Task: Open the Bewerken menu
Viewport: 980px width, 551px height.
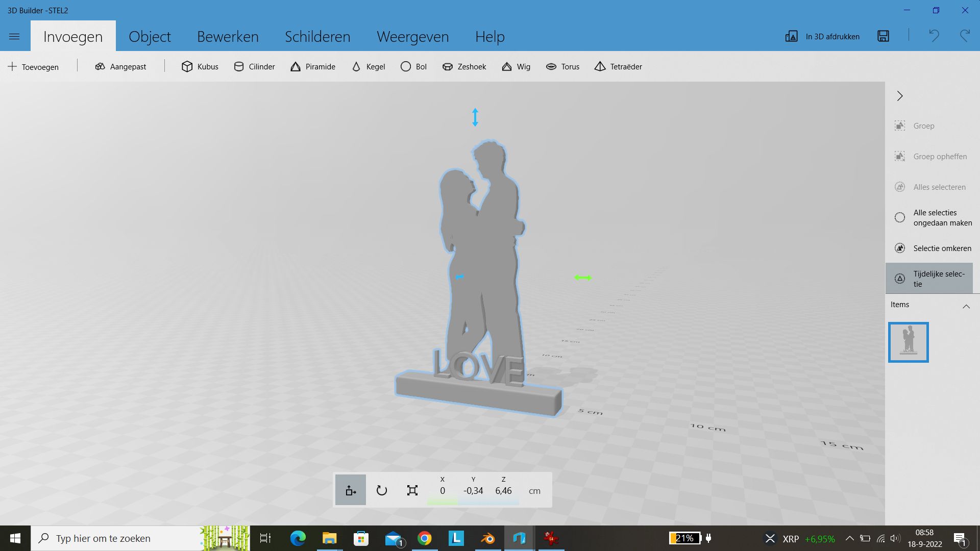Action: pyautogui.click(x=228, y=36)
